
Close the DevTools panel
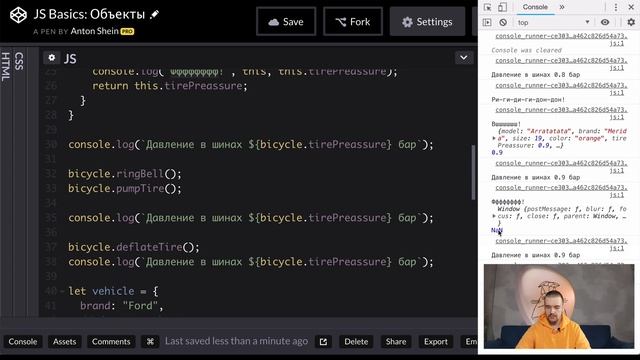631,7
